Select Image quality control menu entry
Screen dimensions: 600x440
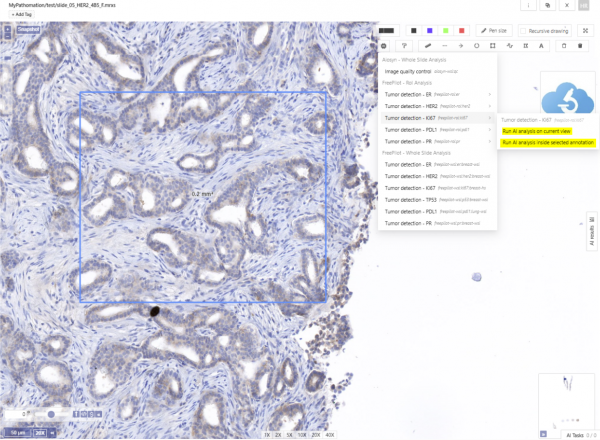(x=420, y=71)
